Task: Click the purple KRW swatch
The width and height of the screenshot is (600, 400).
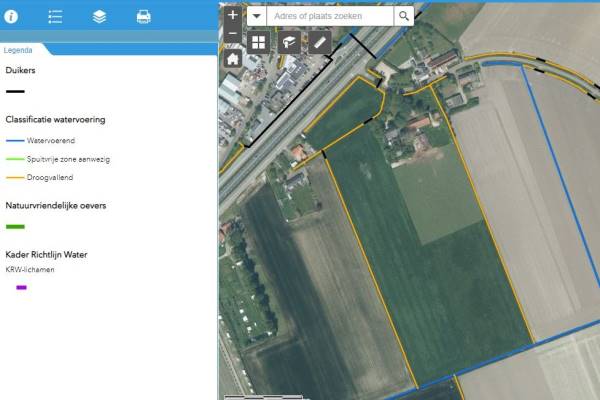Action: point(21,287)
